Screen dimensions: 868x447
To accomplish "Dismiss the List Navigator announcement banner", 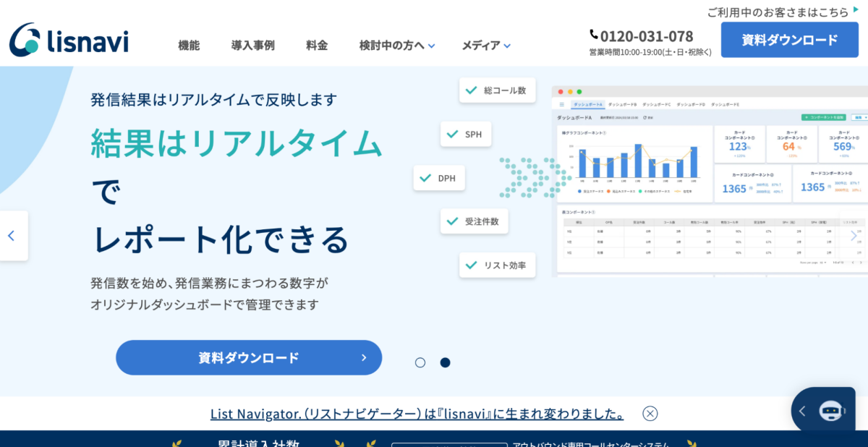I will pos(650,413).
